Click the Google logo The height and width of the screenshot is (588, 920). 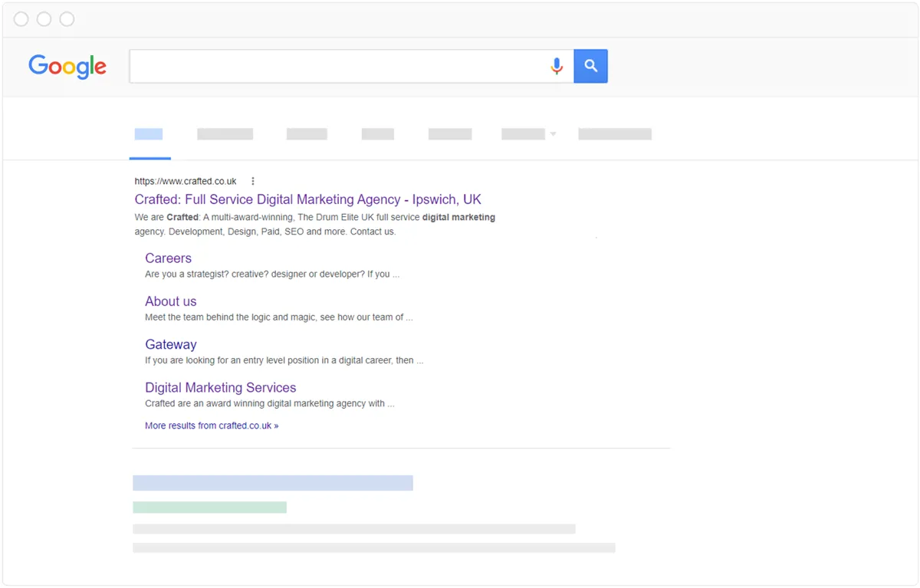pos(67,67)
